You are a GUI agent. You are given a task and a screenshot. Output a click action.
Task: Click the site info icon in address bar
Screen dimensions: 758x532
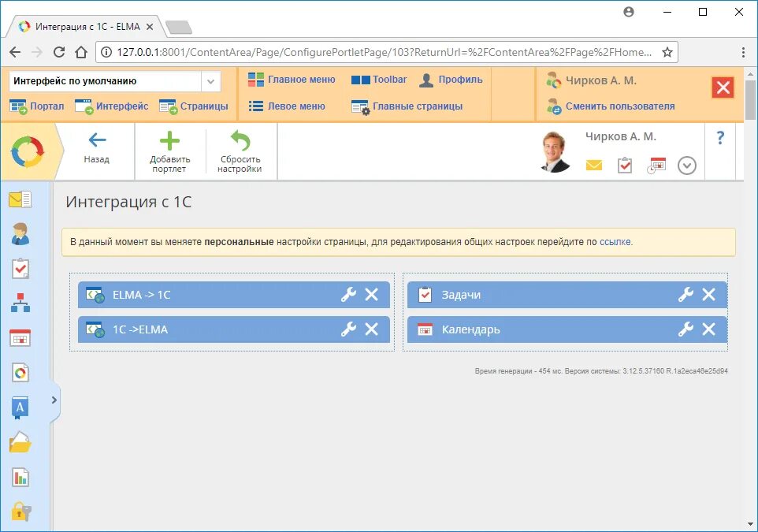pyautogui.click(x=106, y=52)
